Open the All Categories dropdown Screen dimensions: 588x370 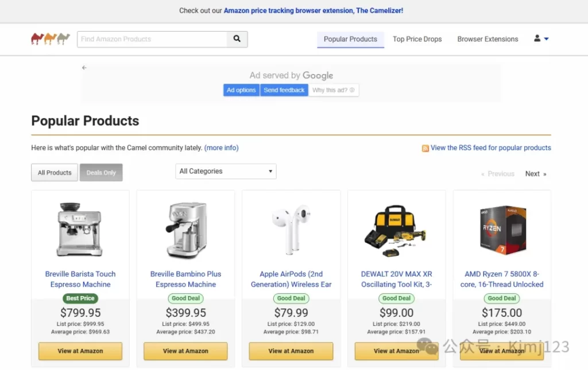click(226, 171)
